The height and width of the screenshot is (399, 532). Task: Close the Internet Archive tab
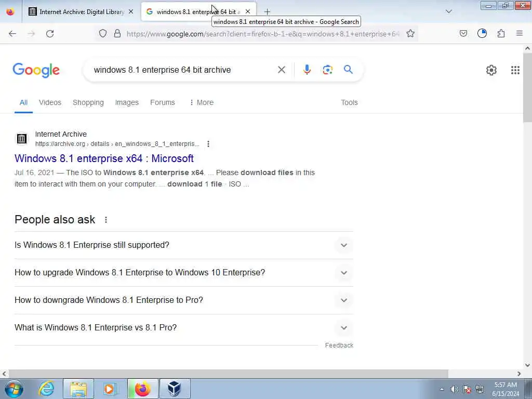(x=131, y=12)
